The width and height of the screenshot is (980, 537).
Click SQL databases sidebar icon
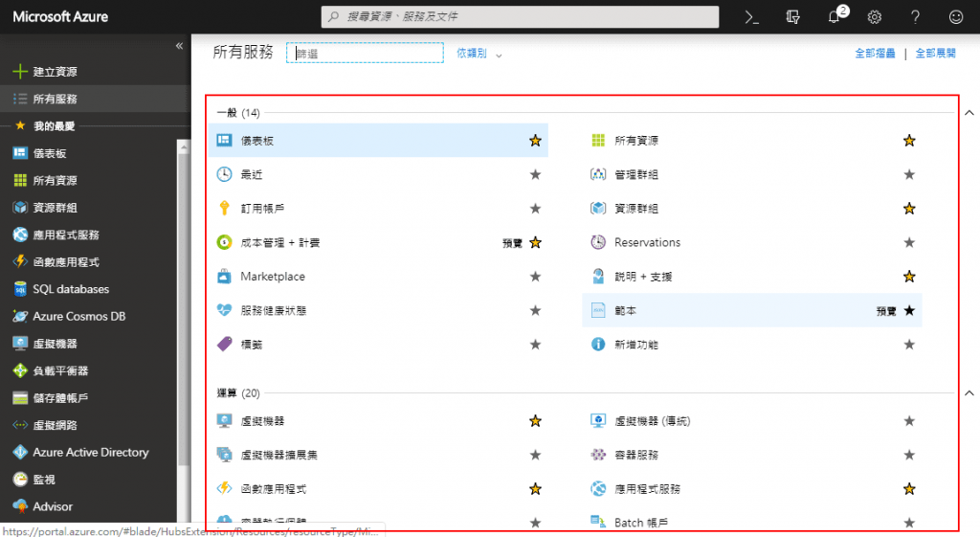pos(20,289)
